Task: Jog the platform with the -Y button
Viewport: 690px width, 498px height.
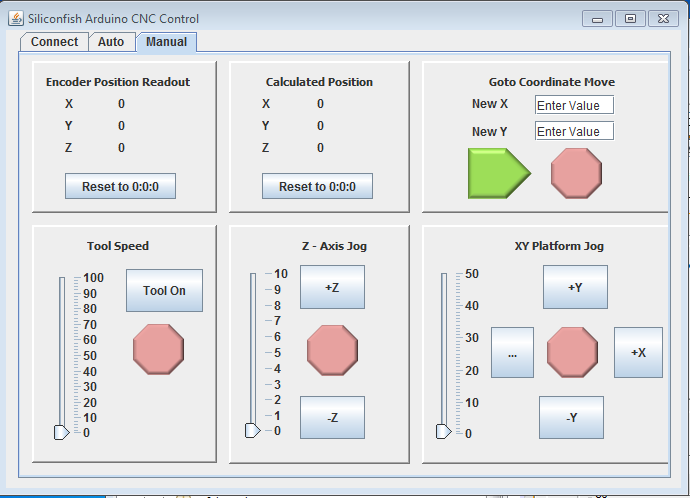Action: pos(571,417)
